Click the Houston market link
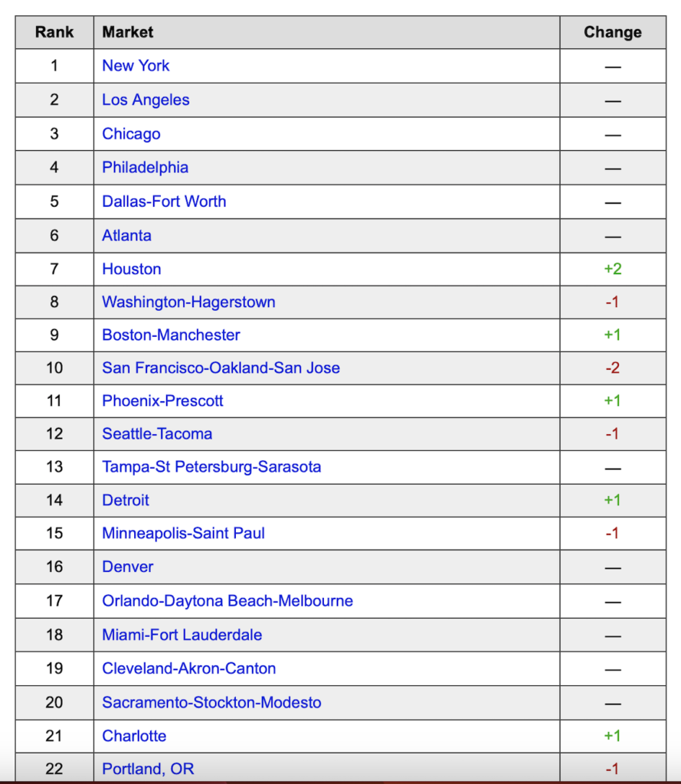Viewport: 681px width, 784px height. coord(131,269)
